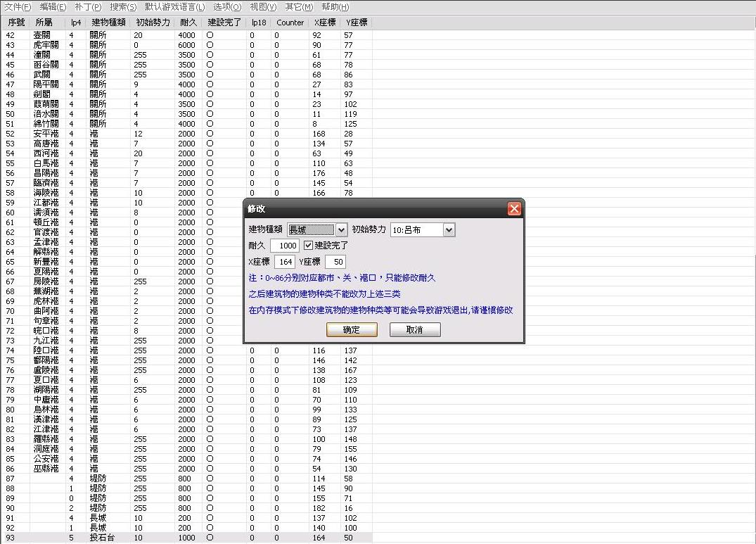Viewport: 756px width, 544px height.
Task: Click the 建設完了 circle in 夏口港 row
Action: (x=210, y=379)
